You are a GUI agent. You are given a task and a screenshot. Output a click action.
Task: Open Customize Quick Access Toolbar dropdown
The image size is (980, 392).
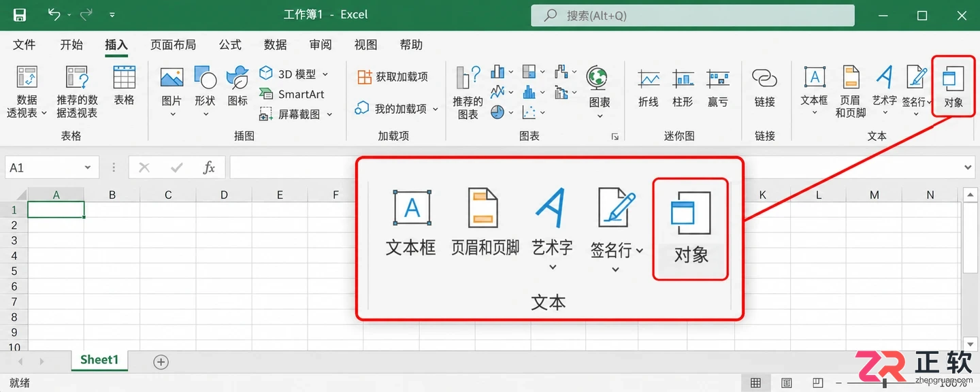tap(112, 15)
